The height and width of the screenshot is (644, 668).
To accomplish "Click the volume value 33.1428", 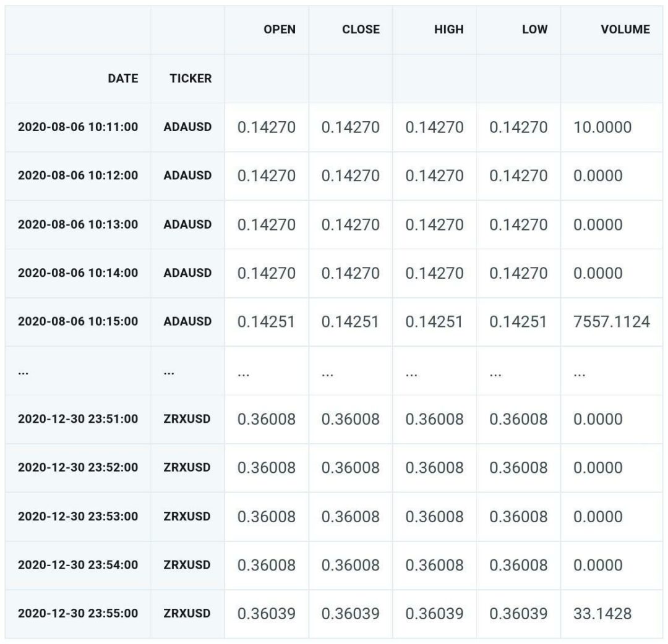I will (602, 614).
